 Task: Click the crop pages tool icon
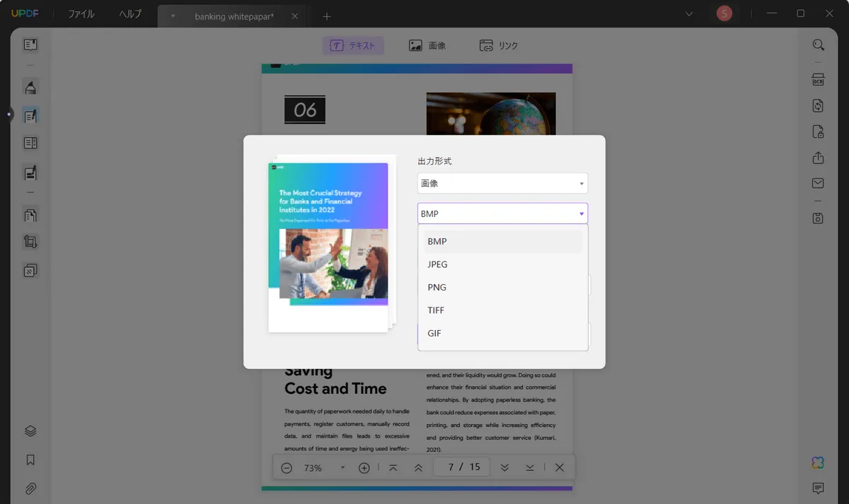point(30,242)
